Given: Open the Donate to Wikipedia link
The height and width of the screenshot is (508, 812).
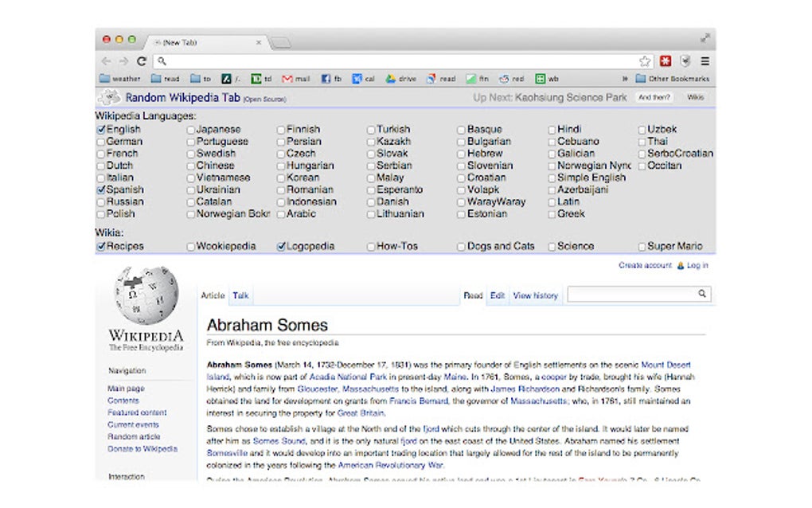Looking at the screenshot, I should tap(142, 448).
